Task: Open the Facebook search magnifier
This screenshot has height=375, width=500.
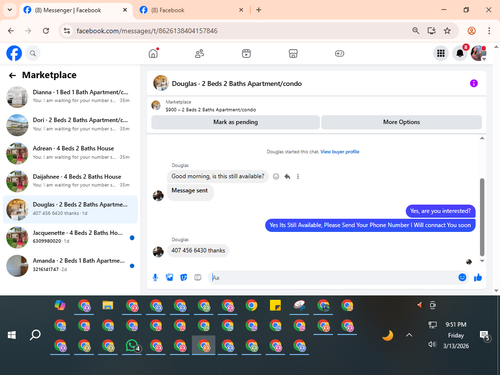Action: [33, 53]
